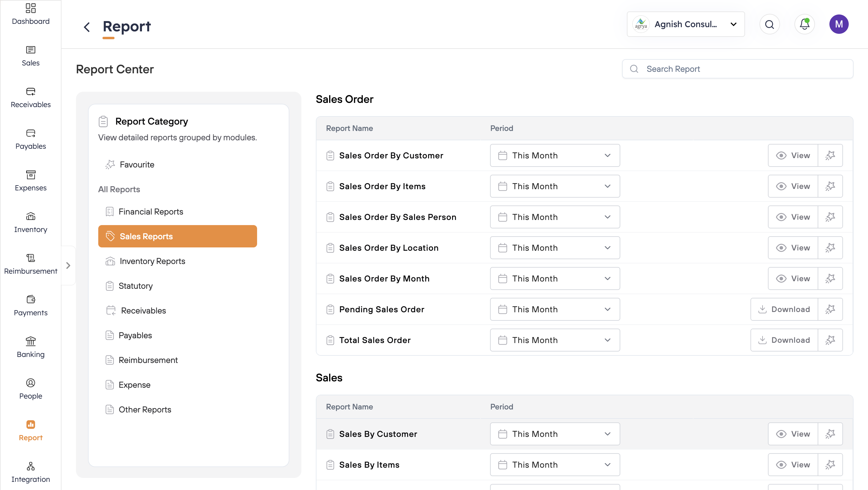Switch to Inventory Reports category
Screen dimensions: 868x490
click(x=152, y=261)
